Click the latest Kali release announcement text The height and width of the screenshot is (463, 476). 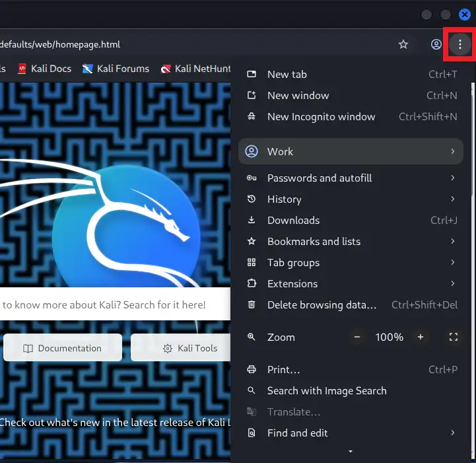click(x=115, y=422)
